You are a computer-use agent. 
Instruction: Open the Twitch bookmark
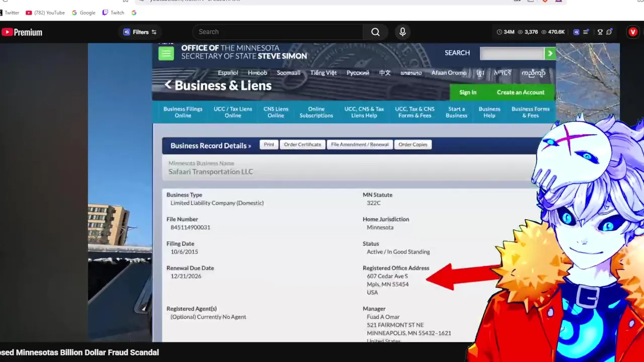point(113,13)
